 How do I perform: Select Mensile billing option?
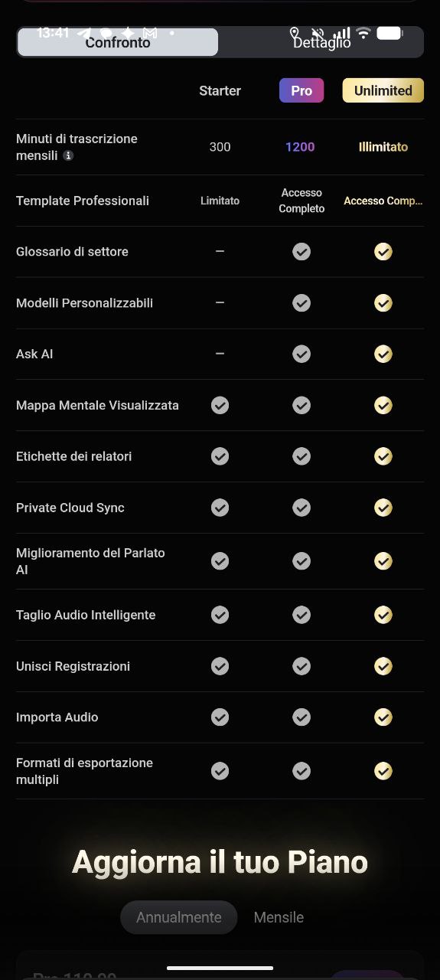[x=279, y=917]
